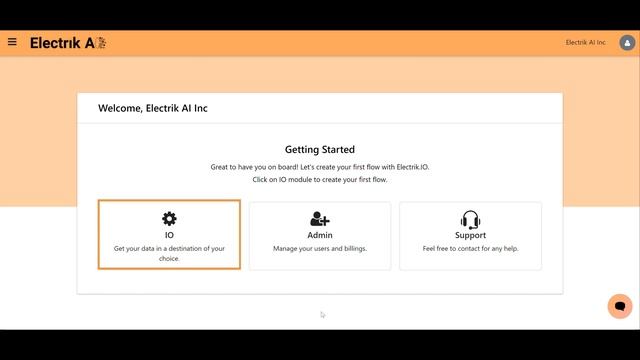The width and height of the screenshot is (640, 360).
Task: Click 'Feel free to contact for any help.'
Action: click(470, 248)
